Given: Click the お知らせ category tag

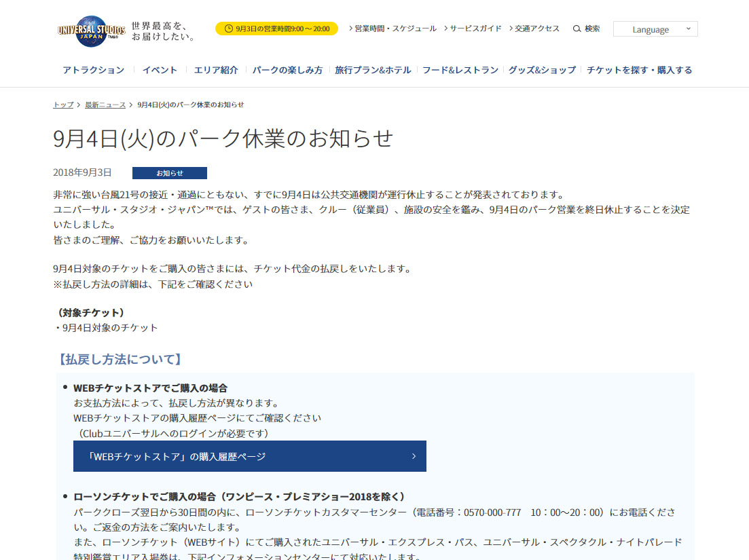Looking at the screenshot, I should [x=170, y=173].
